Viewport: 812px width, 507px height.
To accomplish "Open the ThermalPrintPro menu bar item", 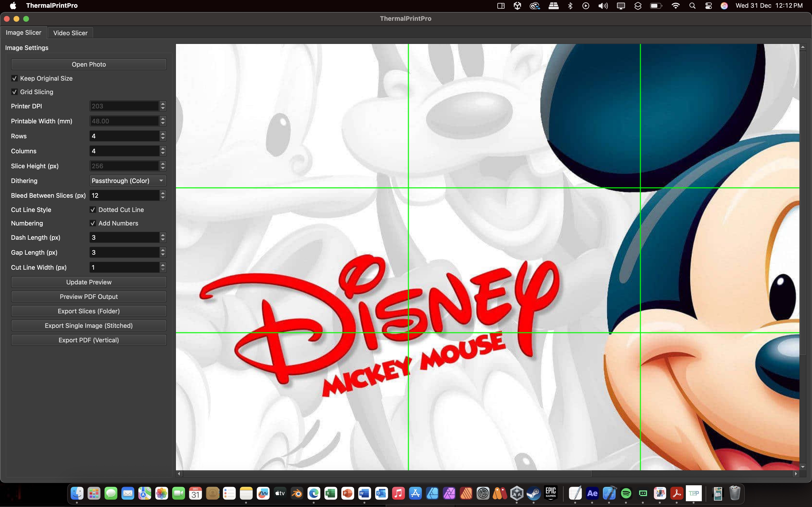I will coord(52,6).
